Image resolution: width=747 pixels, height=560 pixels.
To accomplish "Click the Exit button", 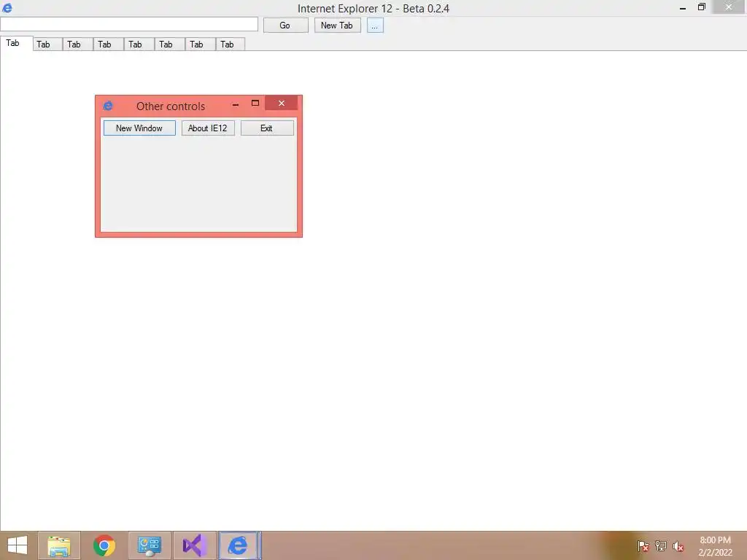I will point(267,128).
